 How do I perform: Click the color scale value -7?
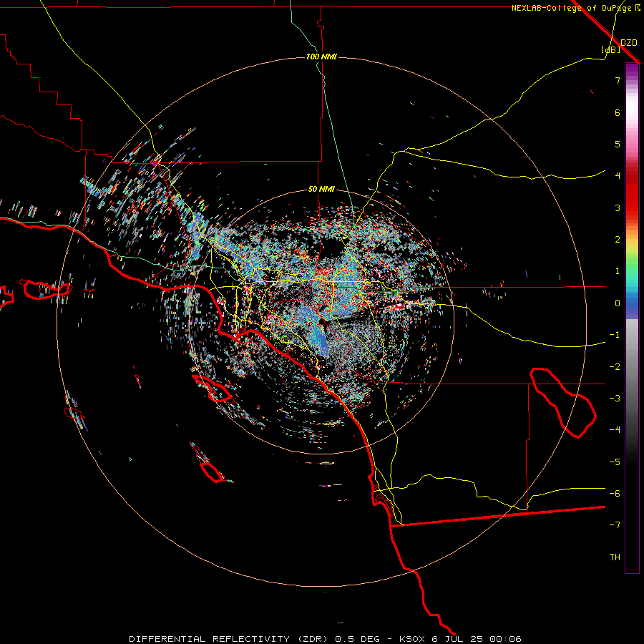pos(615,525)
